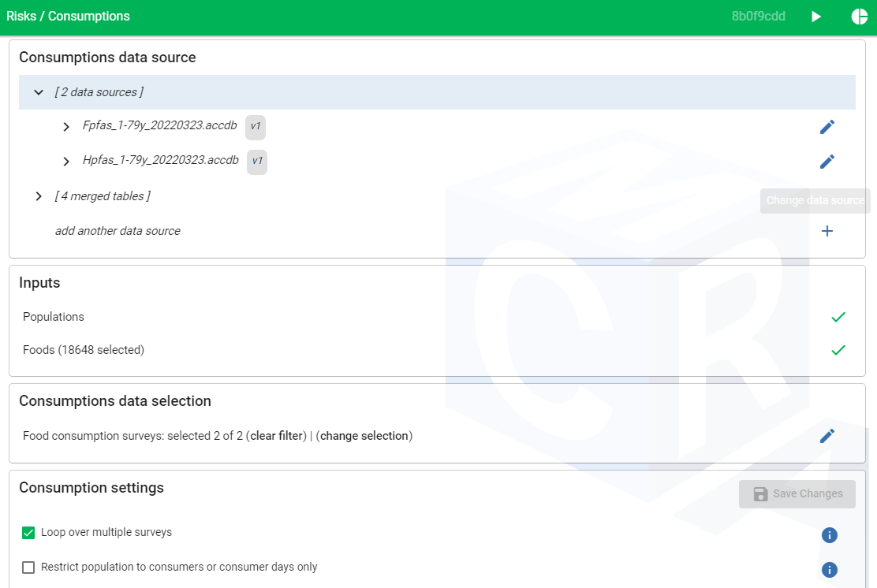877x588 pixels.
Task: Click the run play icon in header
Action: click(816, 17)
